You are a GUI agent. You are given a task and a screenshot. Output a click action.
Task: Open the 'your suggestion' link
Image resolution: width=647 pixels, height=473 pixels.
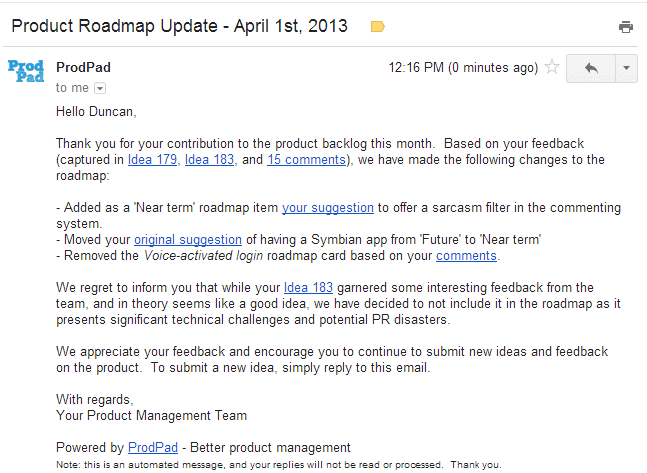(328, 208)
